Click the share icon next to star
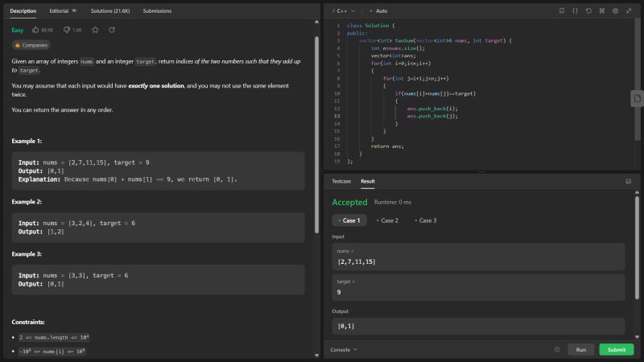Screen dimensions: 644x362 [112, 30]
